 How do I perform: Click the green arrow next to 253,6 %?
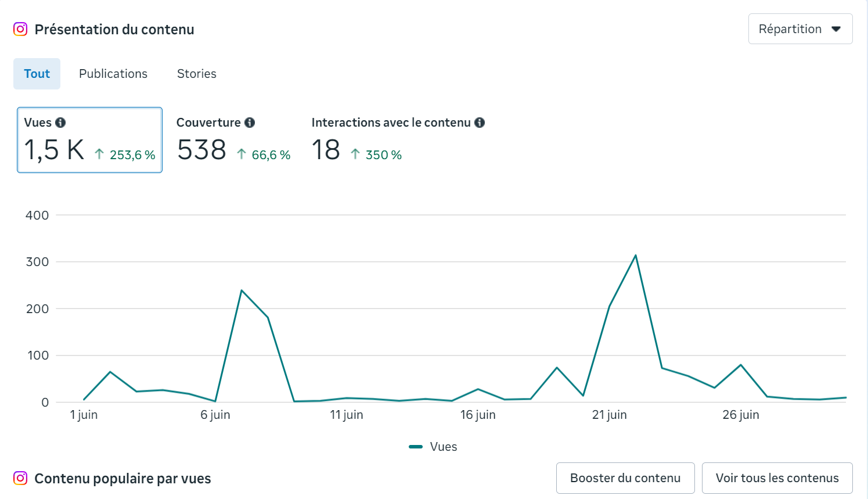tap(99, 155)
